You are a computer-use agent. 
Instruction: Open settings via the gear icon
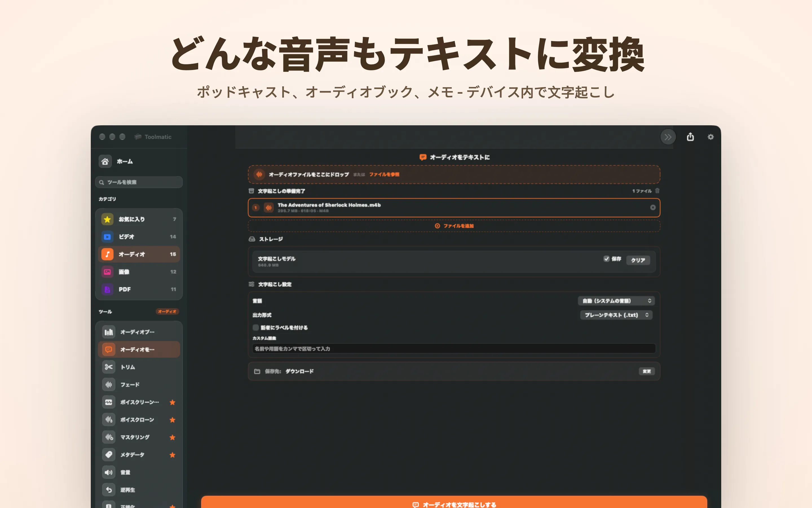(711, 137)
